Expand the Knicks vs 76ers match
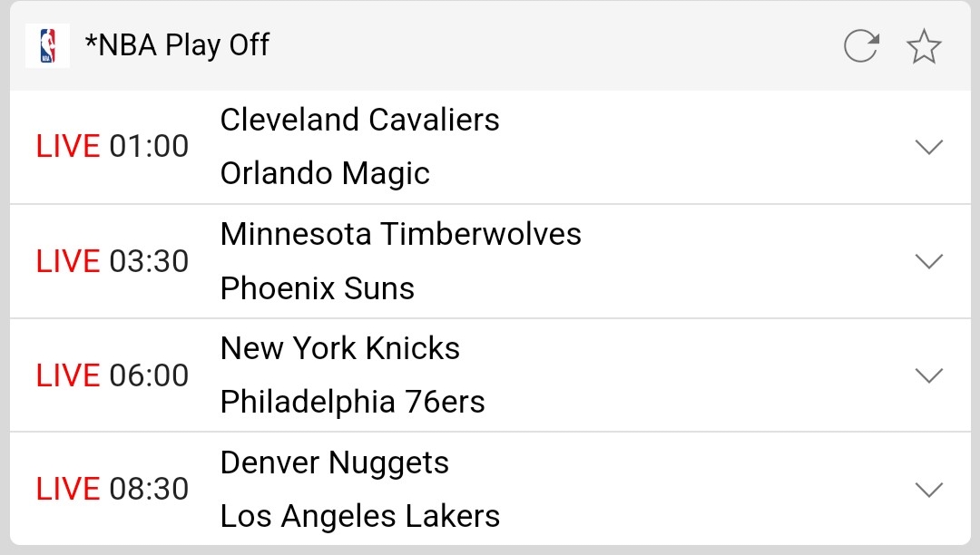Screen dimensions: 980x555 pos(929,375)
